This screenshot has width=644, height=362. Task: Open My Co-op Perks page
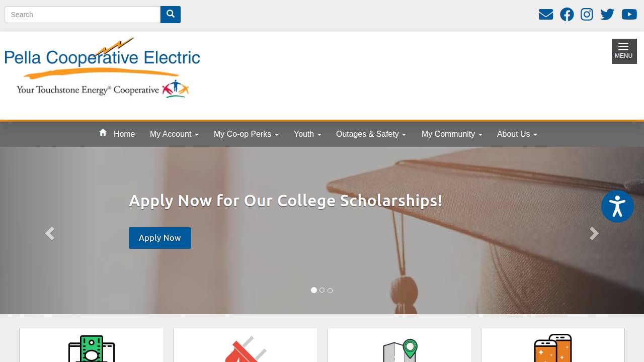246,134
